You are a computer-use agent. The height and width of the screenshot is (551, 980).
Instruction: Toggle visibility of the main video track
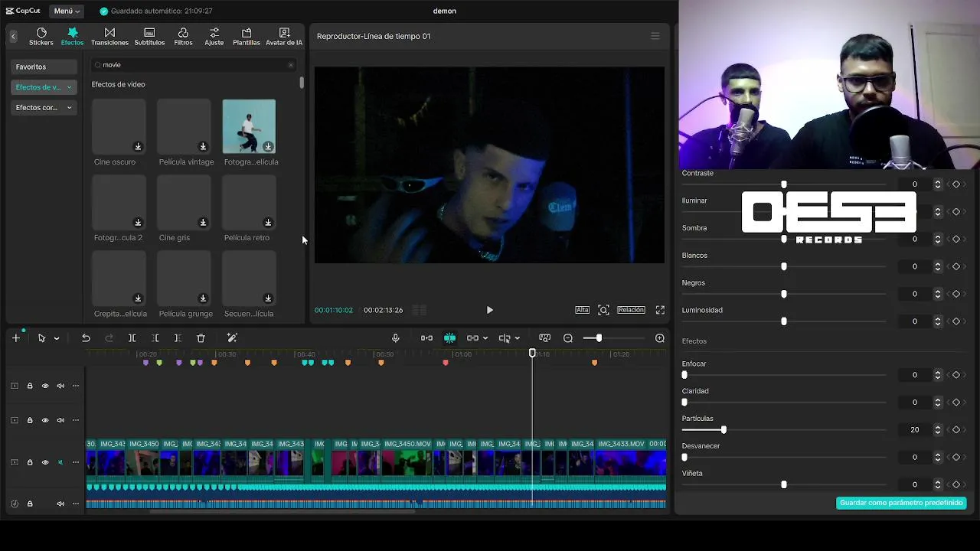tap(45, 462)
